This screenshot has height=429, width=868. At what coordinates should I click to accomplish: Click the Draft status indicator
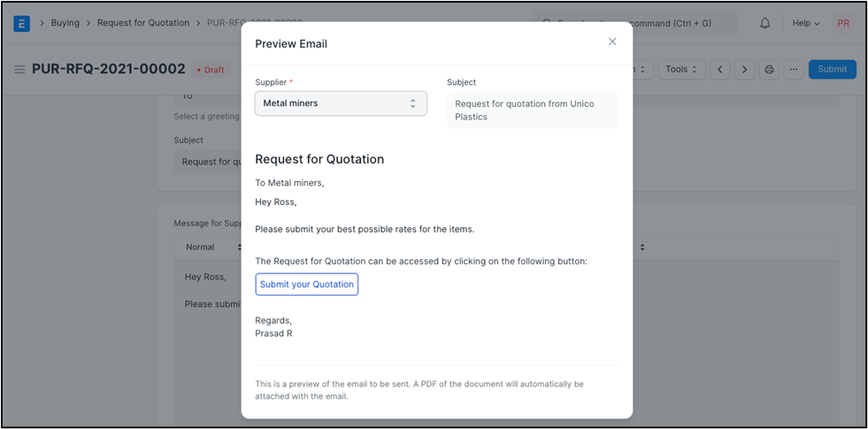click(x=211, y=70)
